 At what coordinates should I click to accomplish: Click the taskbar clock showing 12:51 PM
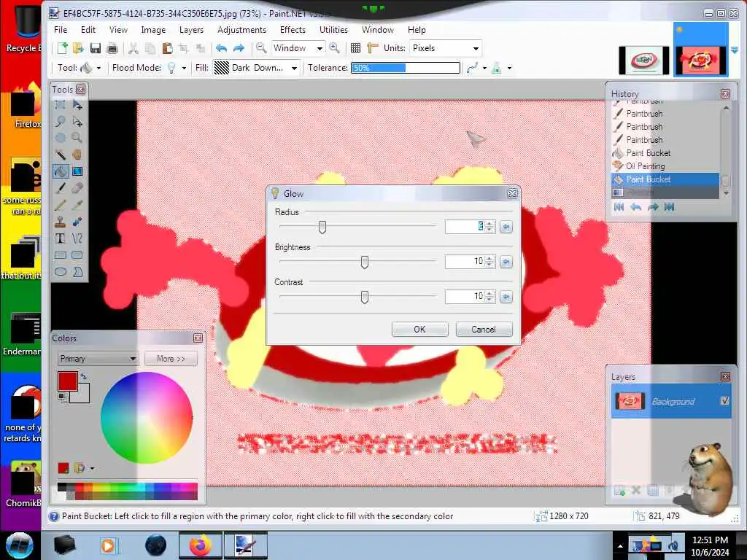coord(710,540)
